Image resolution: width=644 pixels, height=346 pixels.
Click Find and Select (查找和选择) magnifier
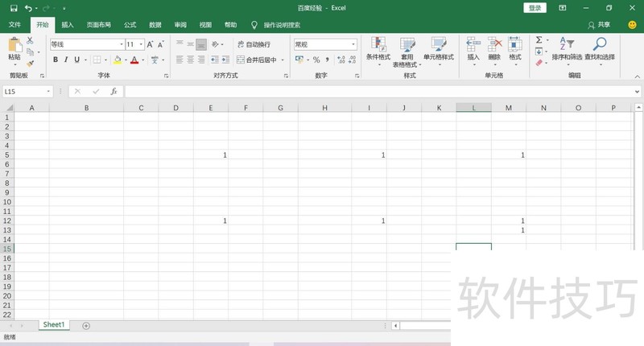tap(599, 48)
